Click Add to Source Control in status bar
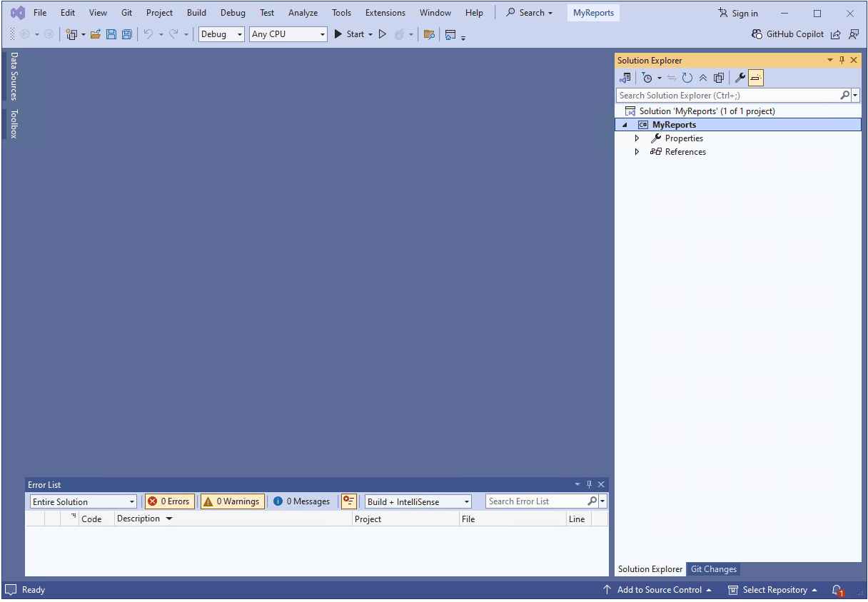 [657, 590]
